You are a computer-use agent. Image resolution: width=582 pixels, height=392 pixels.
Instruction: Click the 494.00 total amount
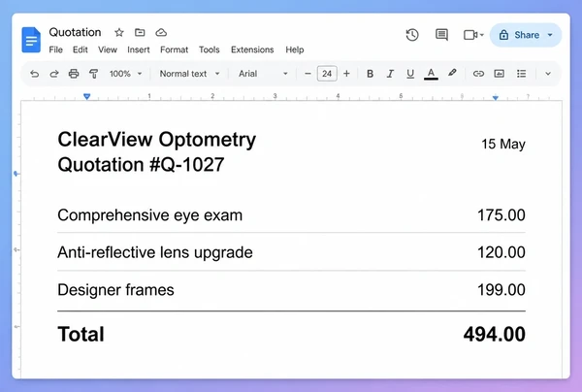[495, 334]
